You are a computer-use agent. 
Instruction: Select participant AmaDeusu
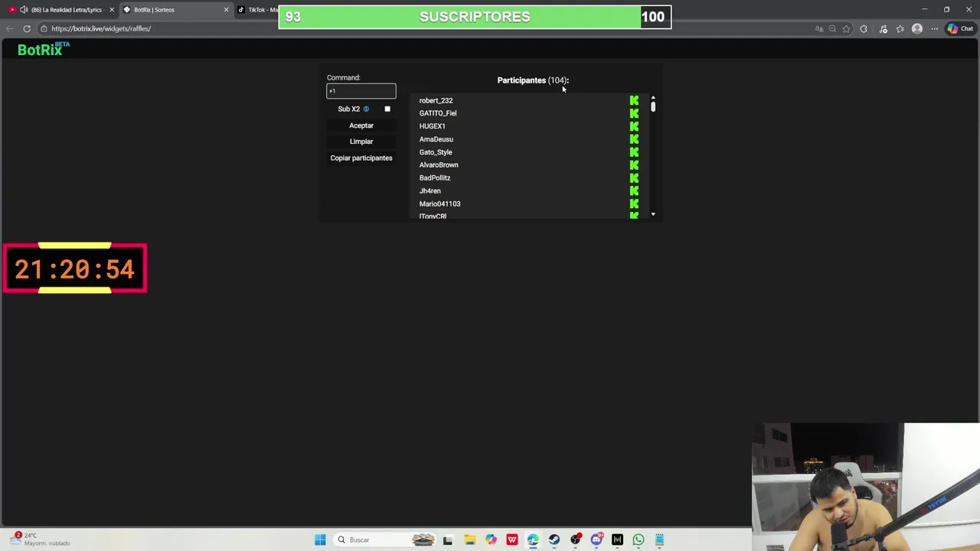click(436, 139)
